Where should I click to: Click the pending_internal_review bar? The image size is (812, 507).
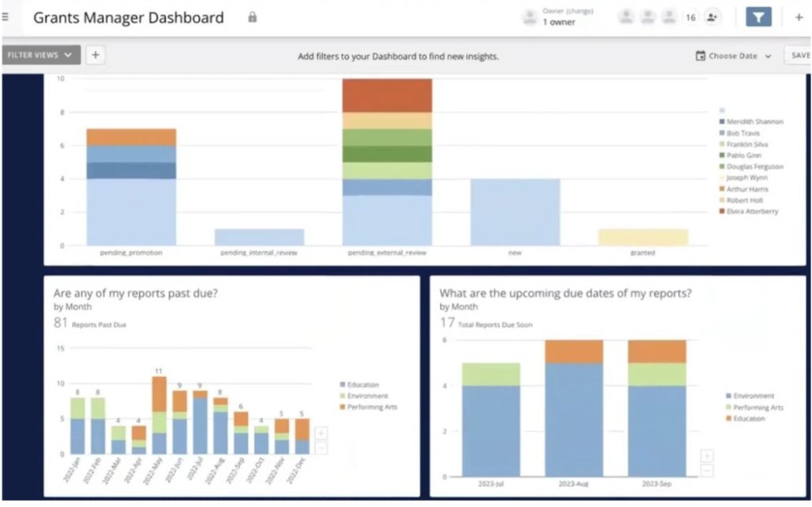coord(259,237)
